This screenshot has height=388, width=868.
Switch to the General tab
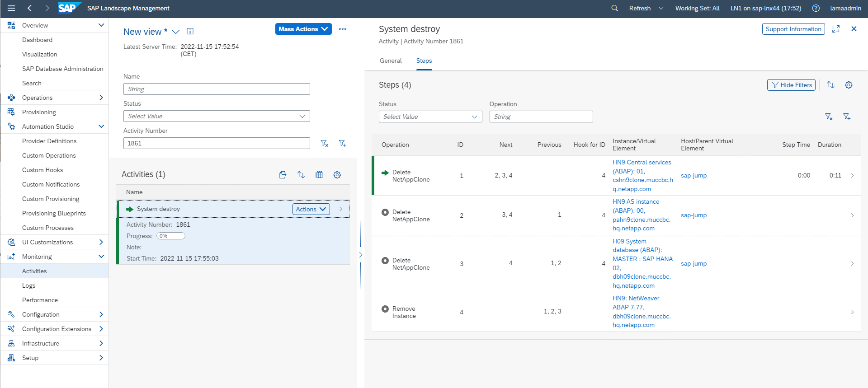pos(390,61)
